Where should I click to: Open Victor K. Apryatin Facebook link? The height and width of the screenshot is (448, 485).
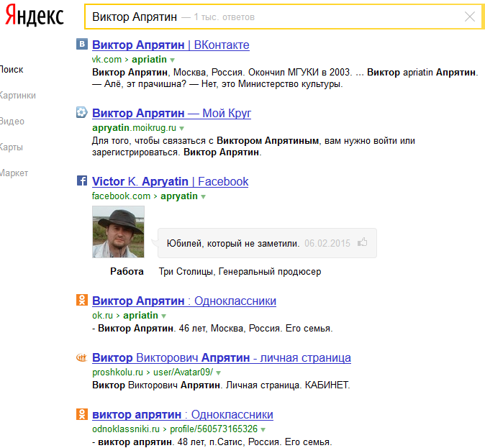170,181
